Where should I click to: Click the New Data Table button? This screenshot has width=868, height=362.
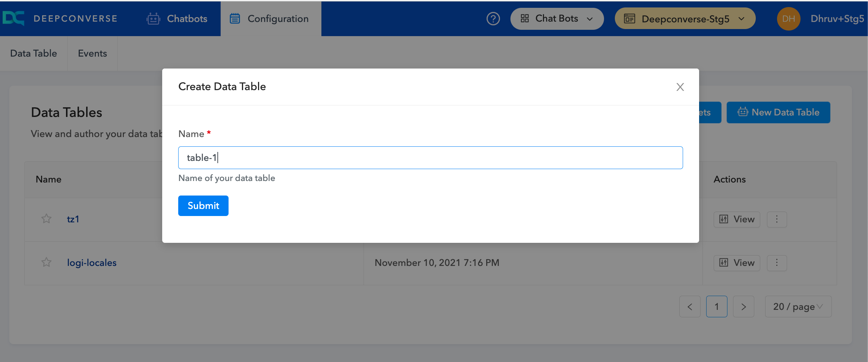(x=778, y=112)
